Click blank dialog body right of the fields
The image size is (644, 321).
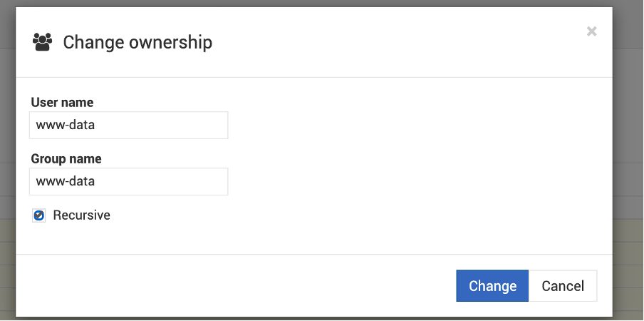[411, 164]
